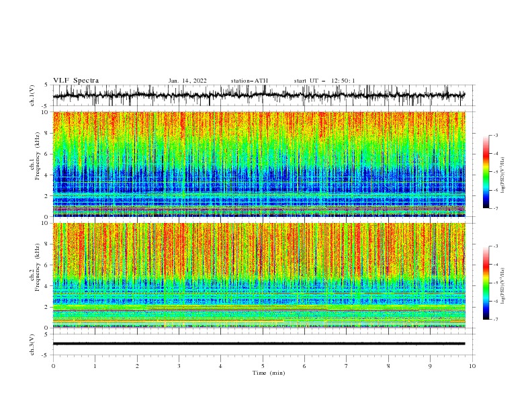Click time axis tick label "9"
This screenshot has width=532, height=411.
(x=430, y=366)
